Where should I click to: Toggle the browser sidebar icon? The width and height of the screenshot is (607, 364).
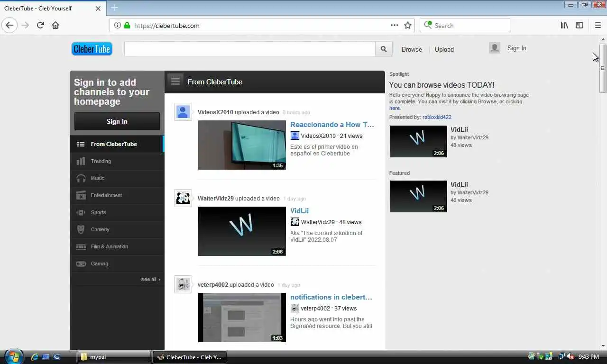pyautogui.click(x=579, y=26)
